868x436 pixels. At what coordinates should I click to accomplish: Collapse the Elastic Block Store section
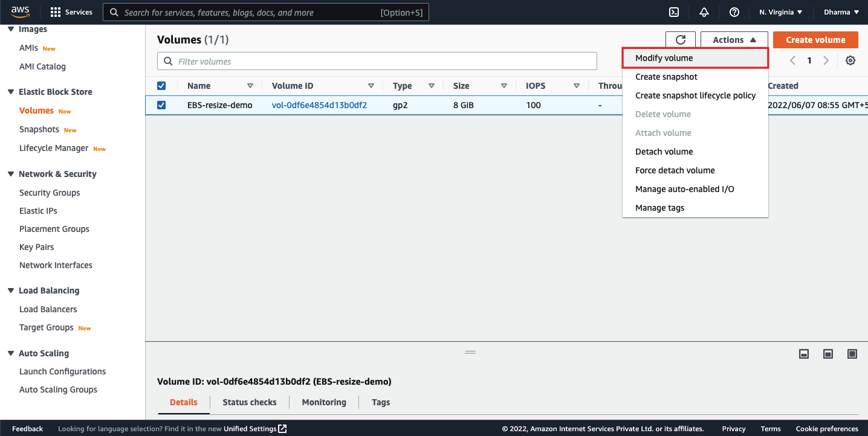(11, 92)
